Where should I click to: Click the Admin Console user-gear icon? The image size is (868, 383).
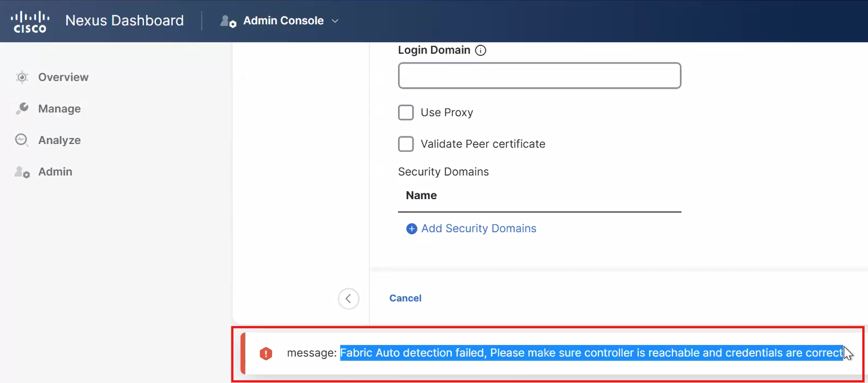click(228, 21)
